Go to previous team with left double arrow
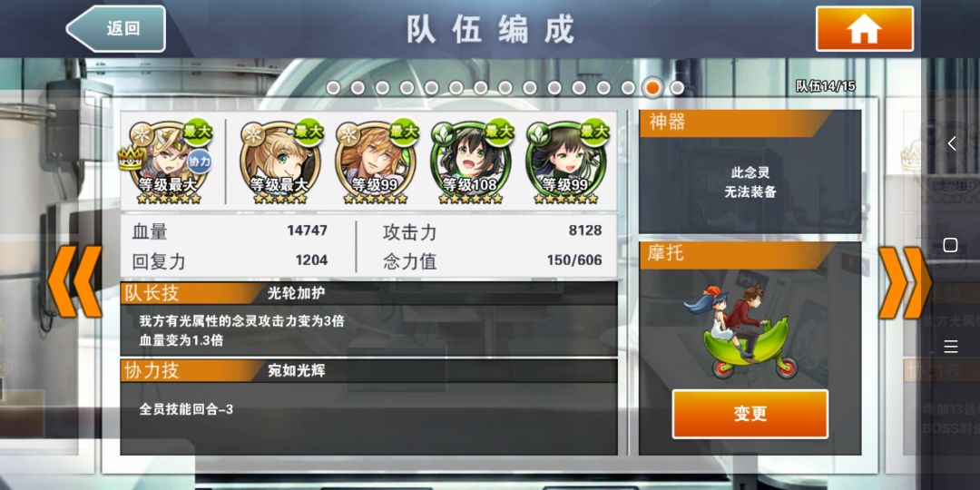Image resolution: width=980 pixels, height=490 pixels. pyautogui.click(x=75, y=281)
